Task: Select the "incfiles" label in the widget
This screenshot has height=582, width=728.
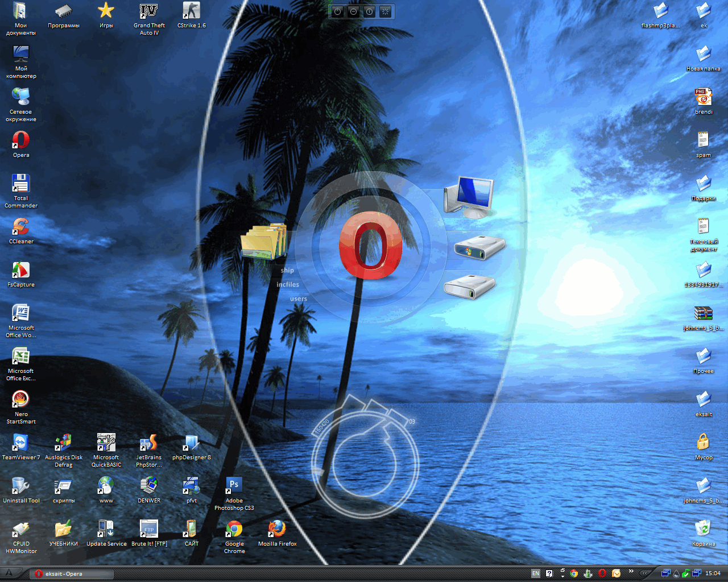Action: pos(288,285)
